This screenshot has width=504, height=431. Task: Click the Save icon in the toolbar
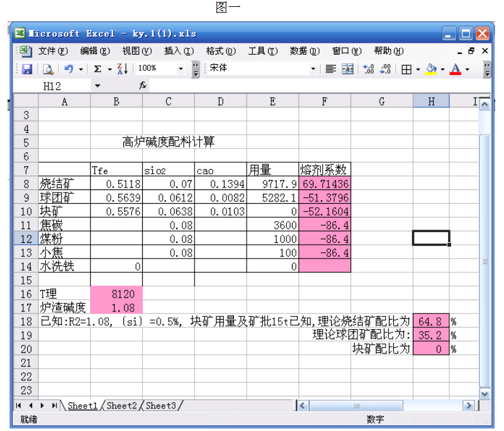click(27, 69)
